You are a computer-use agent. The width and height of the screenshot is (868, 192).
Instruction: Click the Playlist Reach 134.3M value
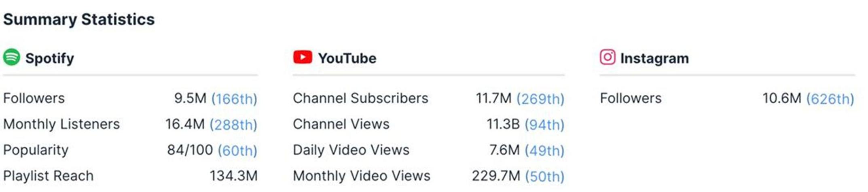[x=233, y=176]
